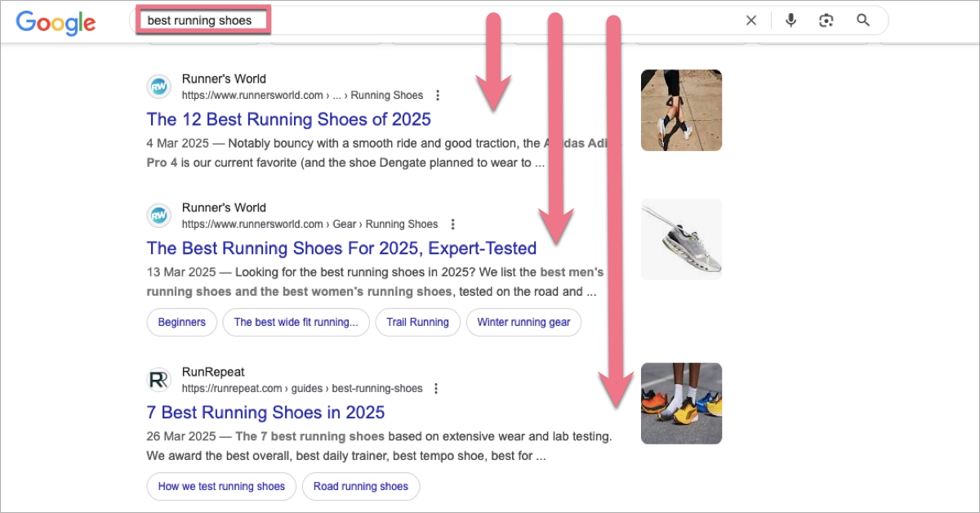Open the three-dot menu for the first result

click(439, 95)
